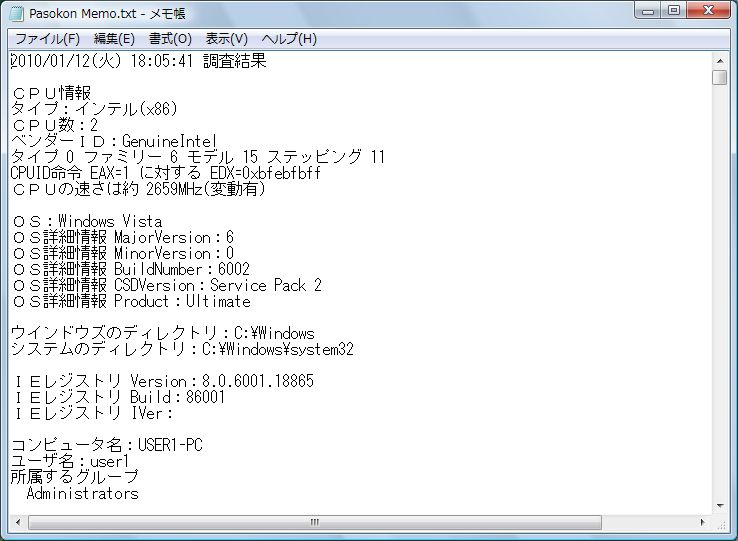Click the 'CSDVersion：Service Pack 2' line

pos(167,285)
